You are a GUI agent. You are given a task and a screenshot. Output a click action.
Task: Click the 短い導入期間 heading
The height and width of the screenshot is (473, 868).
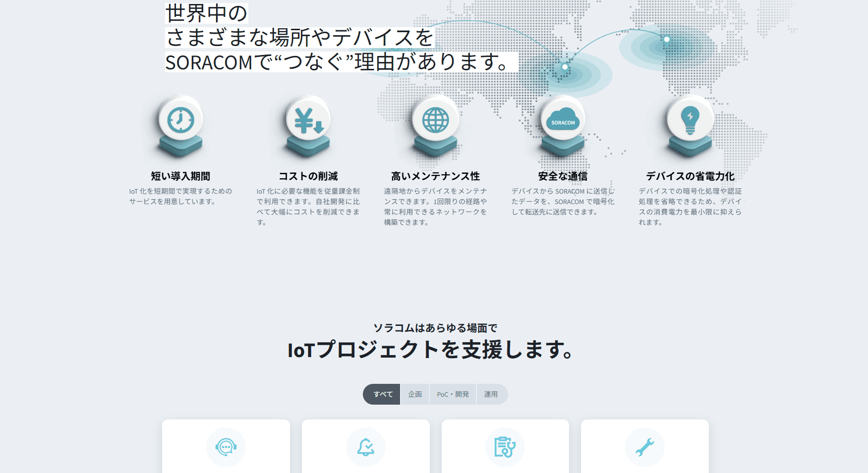(180, 176)
